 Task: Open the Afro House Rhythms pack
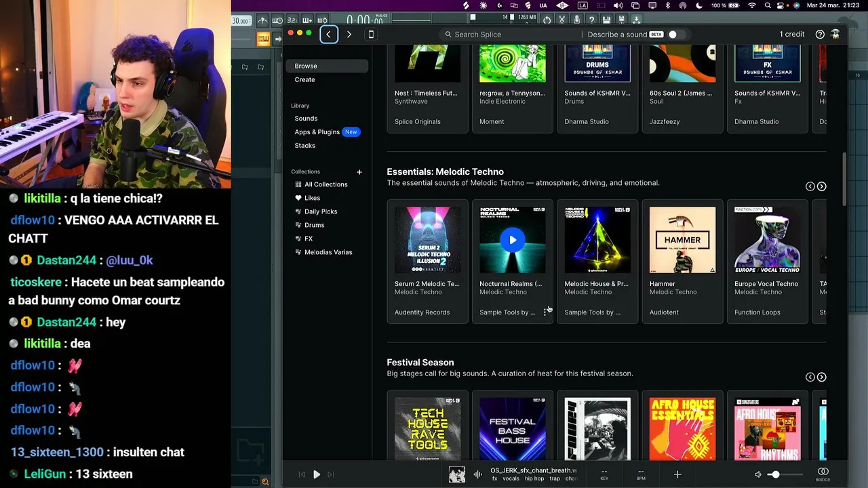[767, 429]
